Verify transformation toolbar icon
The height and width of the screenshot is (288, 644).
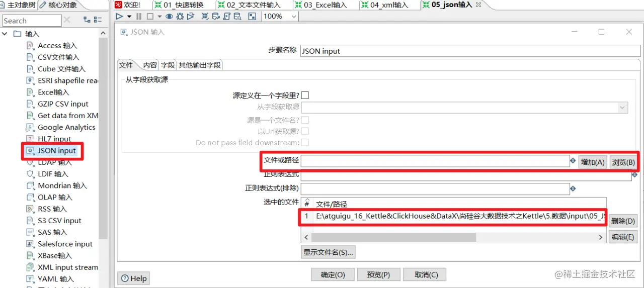[205, 16]
